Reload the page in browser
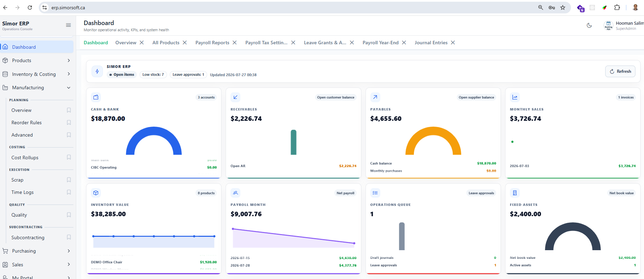The height and width of the screenshot is (279, 644). 30,8
